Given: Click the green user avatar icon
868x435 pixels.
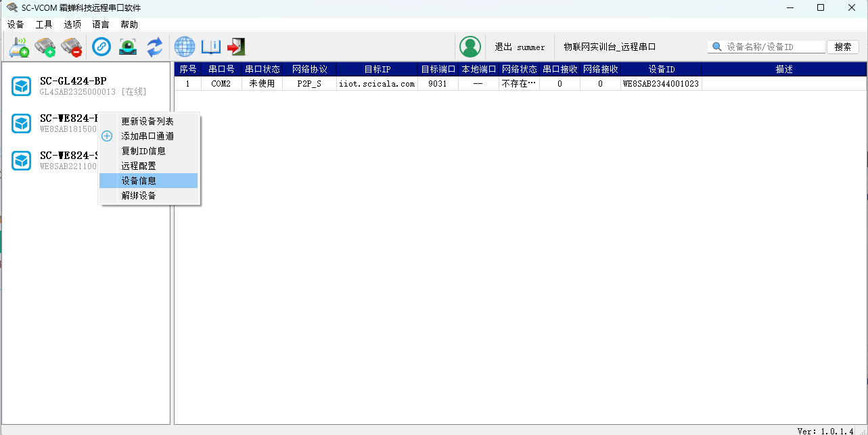Looking at the screenshot, I should (x=470, y=47).
